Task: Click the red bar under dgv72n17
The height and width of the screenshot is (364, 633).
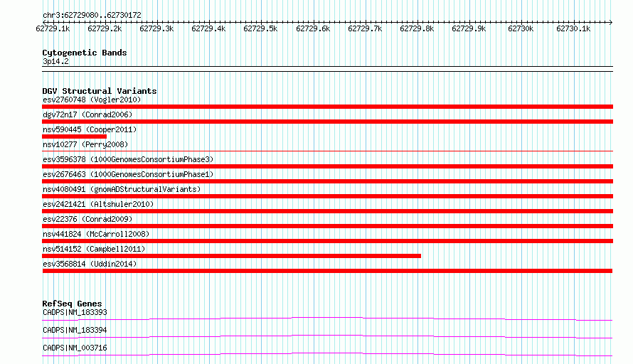Action: [x=327, y=122]
